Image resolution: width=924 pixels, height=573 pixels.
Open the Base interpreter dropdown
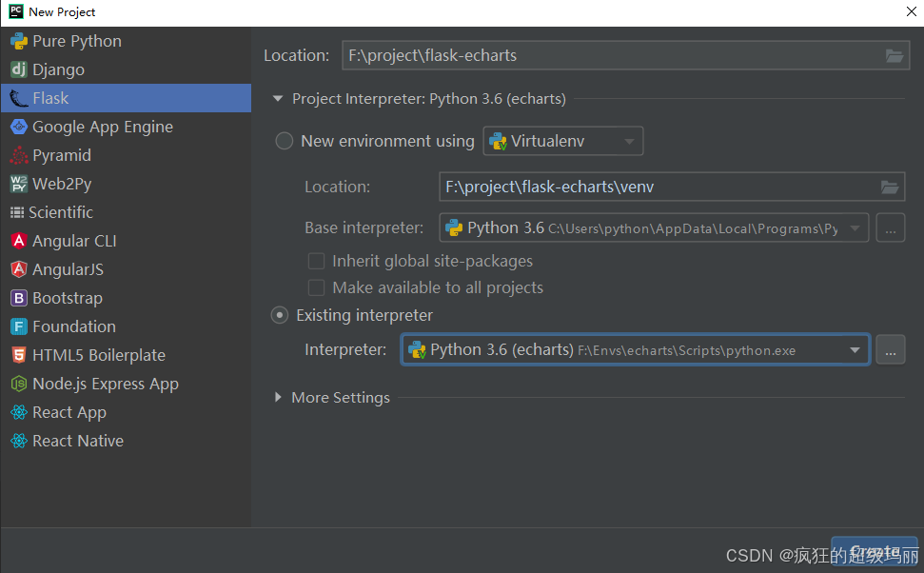coord(654,228)
